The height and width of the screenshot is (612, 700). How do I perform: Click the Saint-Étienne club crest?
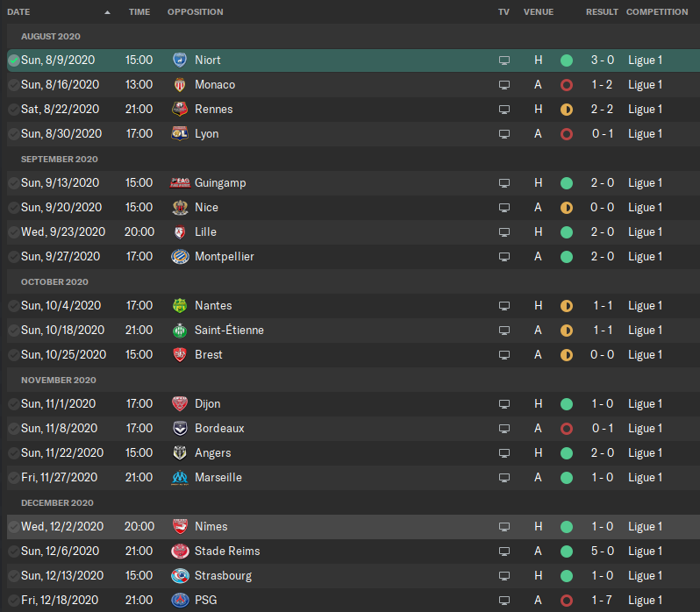tap(180, 331)
